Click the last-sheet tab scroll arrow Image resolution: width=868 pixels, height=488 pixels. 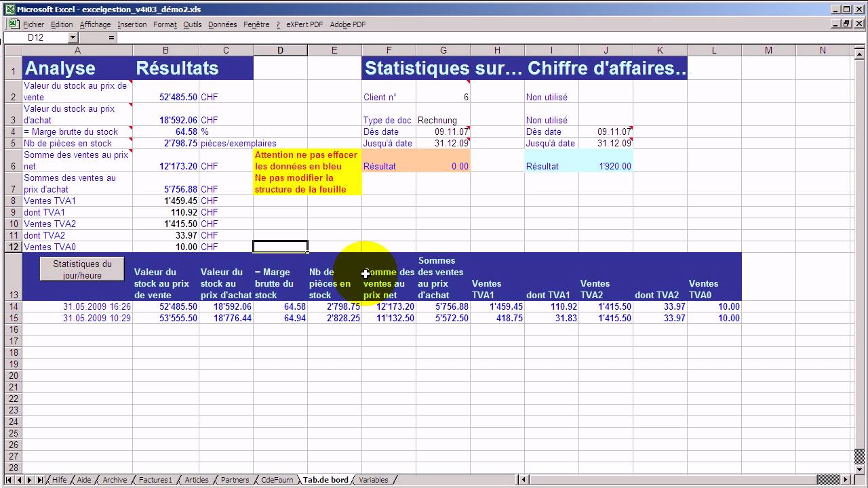click(39, 480)
